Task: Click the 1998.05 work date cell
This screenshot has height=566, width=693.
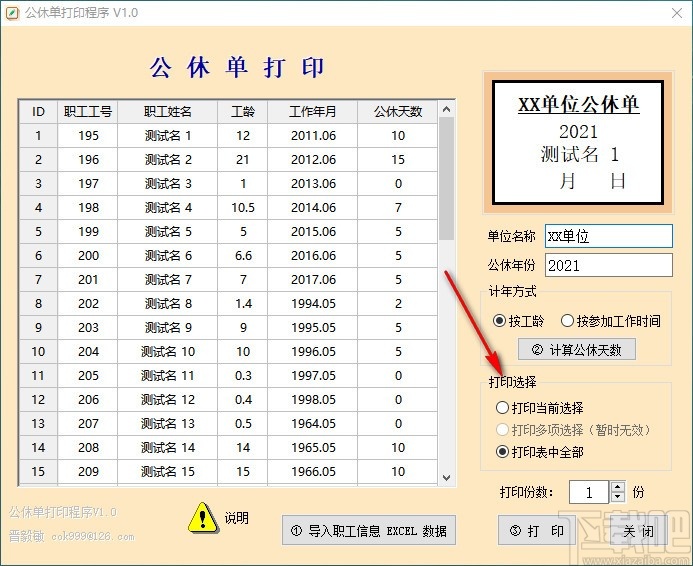Action: (x=312, y=399)
